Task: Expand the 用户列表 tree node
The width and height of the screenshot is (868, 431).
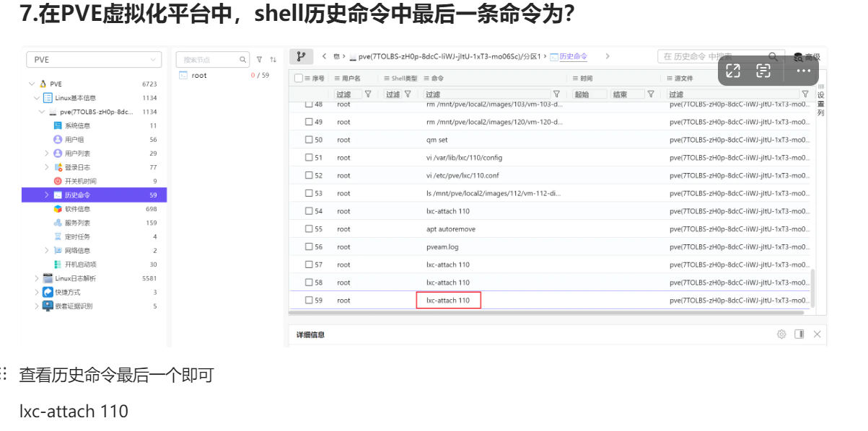Action: pos(47,154)
